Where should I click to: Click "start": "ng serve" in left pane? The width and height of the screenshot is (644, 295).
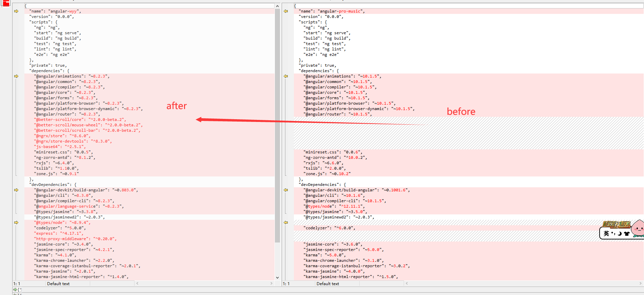coord(57,33)
